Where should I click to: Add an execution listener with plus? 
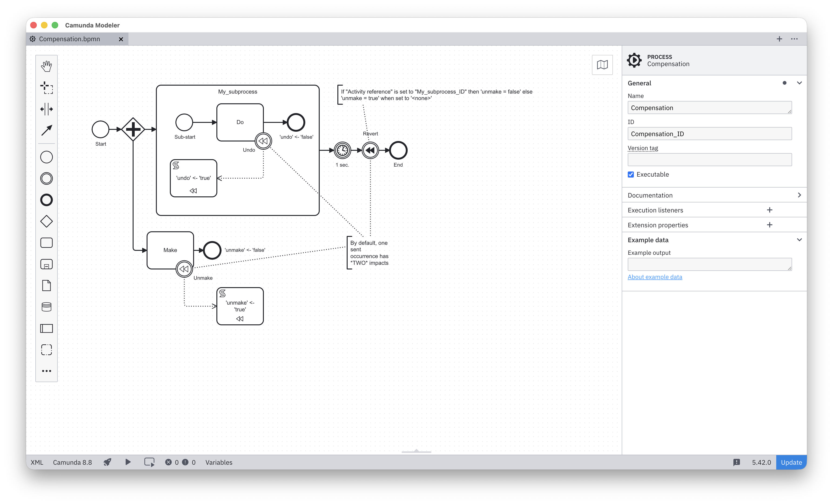[770, 210]
